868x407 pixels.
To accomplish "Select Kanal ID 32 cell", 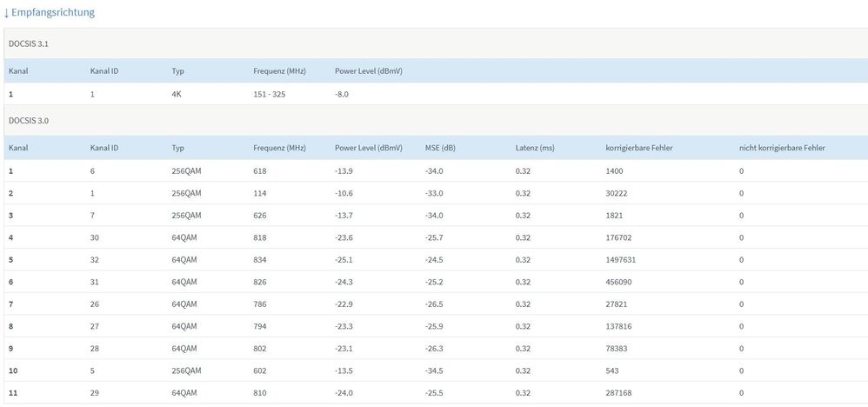I will 94,260.
